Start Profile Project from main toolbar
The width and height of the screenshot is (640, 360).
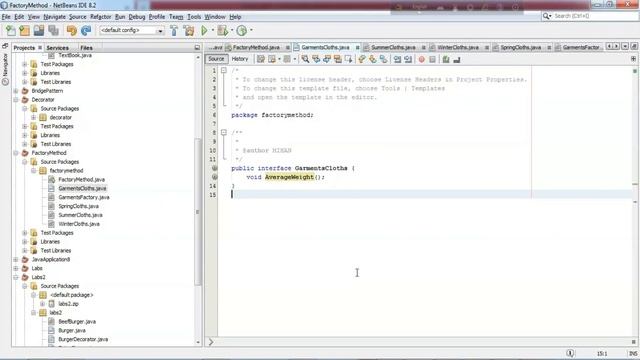tap(242, 31)
